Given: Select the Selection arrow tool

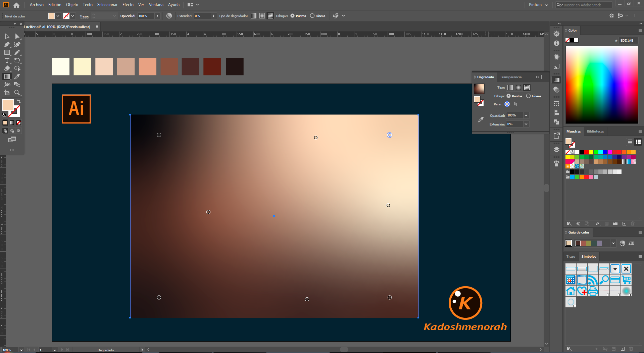Looking at the screenshot, I should pyautogui.click(x=7, y=36).
